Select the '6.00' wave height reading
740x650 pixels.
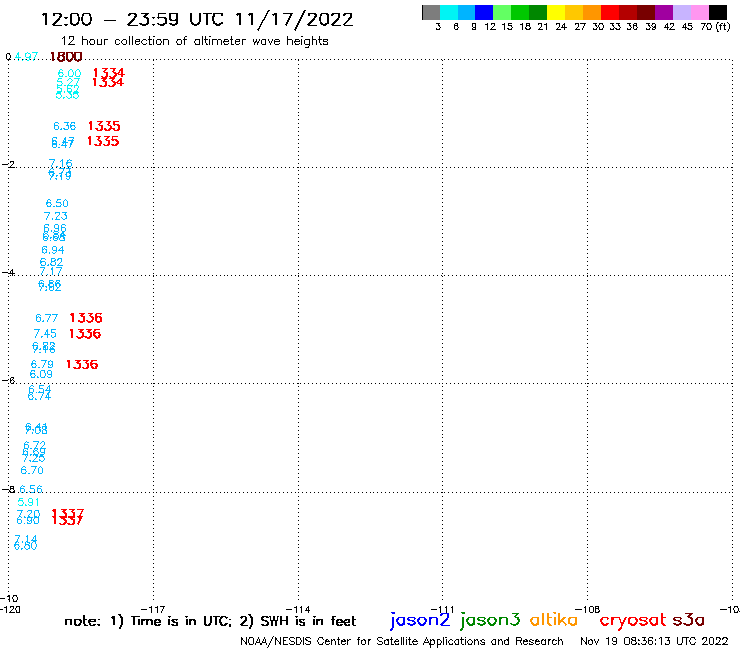pos(69,74)
